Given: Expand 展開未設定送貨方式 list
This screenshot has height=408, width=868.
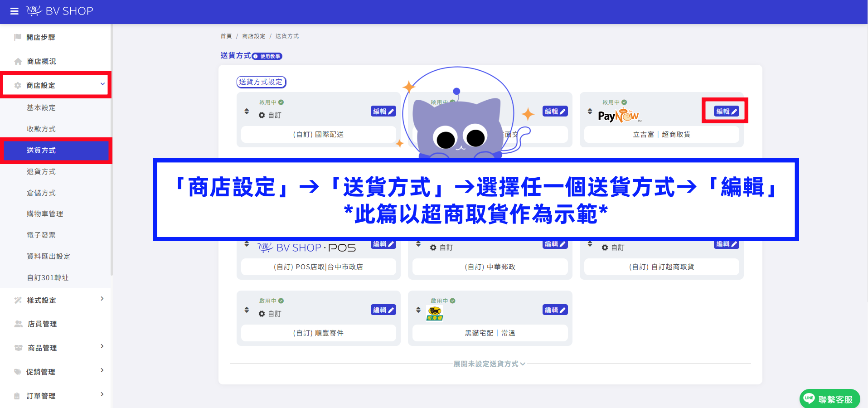Looking at the screenshot, I should pyautogui.click(x=490, y=364).
